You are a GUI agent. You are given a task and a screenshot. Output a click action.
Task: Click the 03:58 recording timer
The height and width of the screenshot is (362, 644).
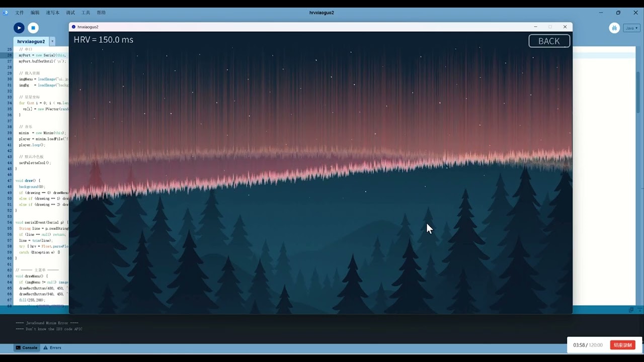point(579,345)
